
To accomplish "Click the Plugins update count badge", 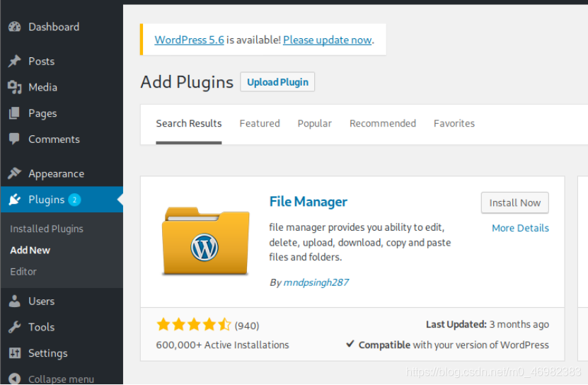I will [74, 200].
